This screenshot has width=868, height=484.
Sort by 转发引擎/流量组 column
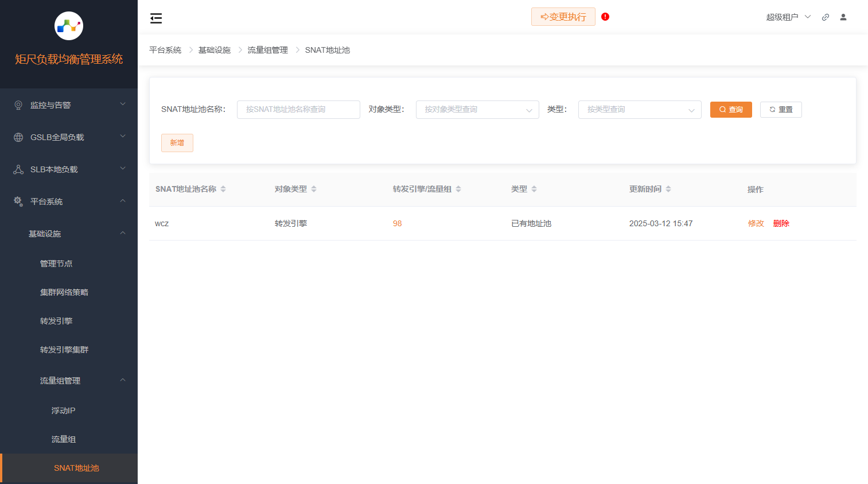pyautogui.click(x=458, y=189)
